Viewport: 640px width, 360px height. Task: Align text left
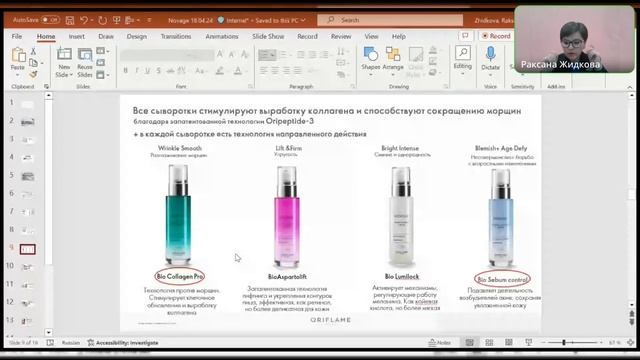(x=264, y=71)
